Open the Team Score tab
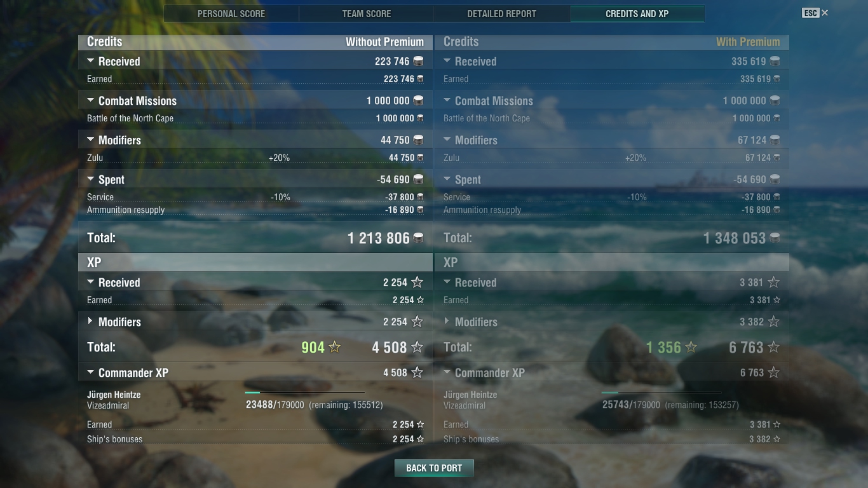The image size is (868, 488). (x=367, y=13)
